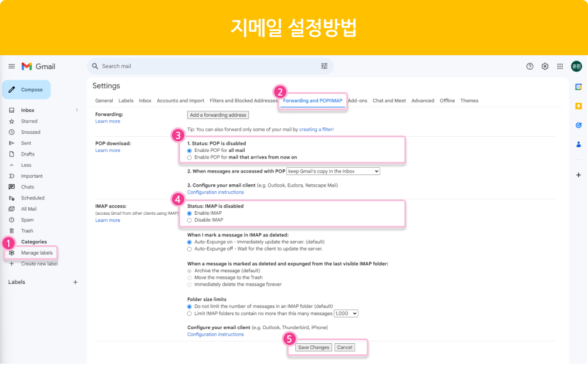Viewport: 588px width, 369px height.
Task: Click the Chats bubble icon
Action: point(12,187)
